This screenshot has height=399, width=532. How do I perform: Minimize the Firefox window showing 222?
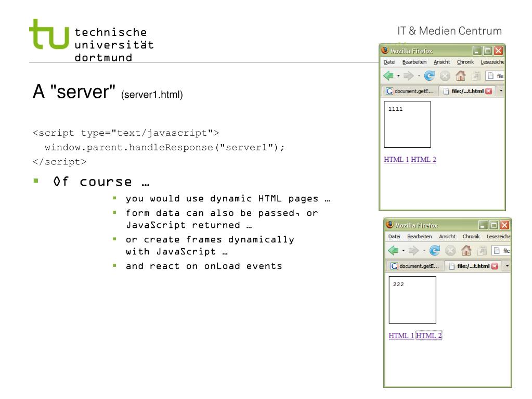(483, 225)
